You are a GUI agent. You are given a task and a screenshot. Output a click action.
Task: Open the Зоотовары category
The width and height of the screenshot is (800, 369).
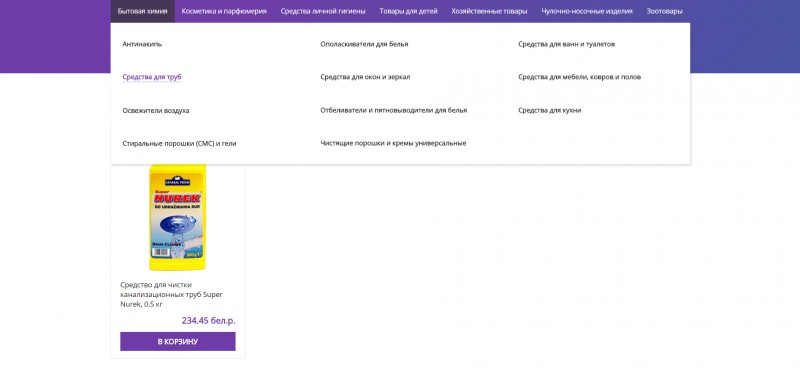click(x=664, y=11)
